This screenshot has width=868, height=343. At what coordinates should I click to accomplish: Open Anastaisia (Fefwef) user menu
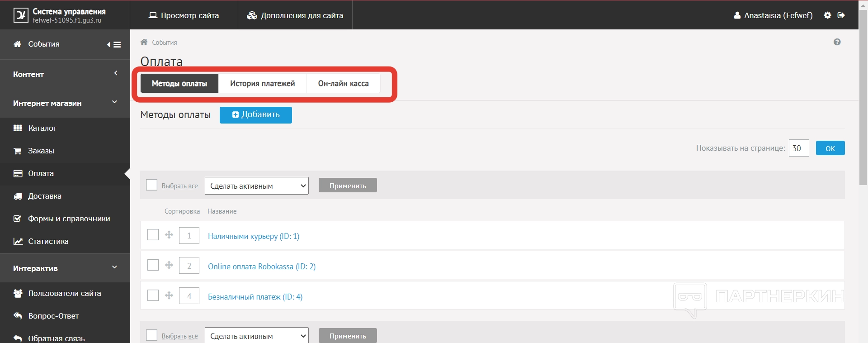pyautogui.click(x=773, y=15)
